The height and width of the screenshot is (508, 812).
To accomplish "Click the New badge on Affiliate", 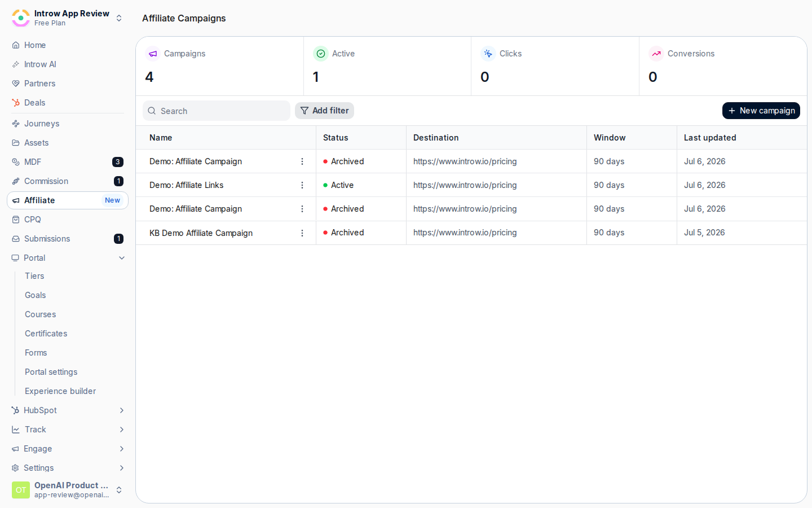I will point(112,200).
